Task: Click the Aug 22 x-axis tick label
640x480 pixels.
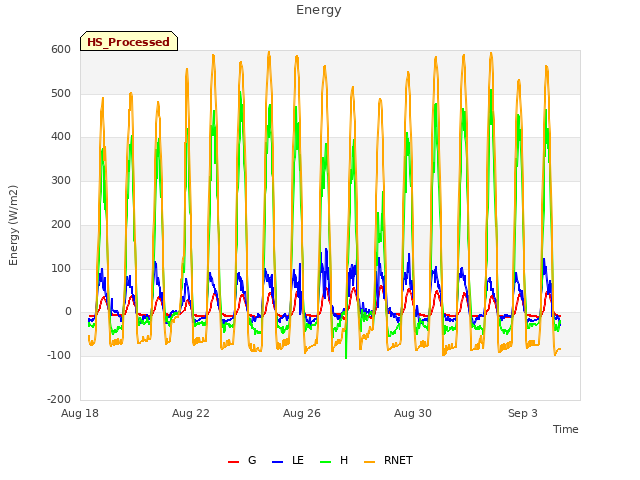Action: [191, 413]
